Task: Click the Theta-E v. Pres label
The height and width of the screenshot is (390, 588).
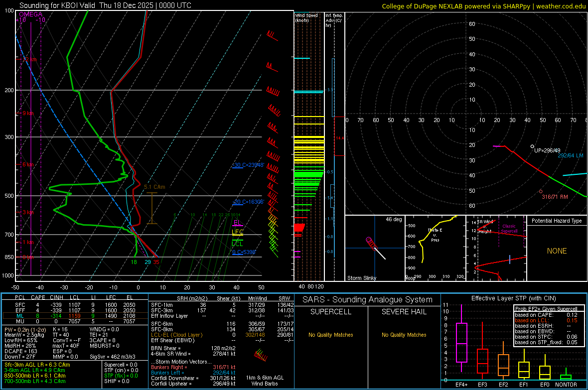Action: pyautogui.click(x=435, y=235)
